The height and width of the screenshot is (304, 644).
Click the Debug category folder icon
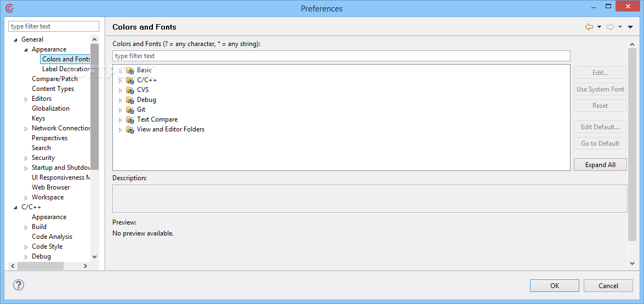point(130,100)
